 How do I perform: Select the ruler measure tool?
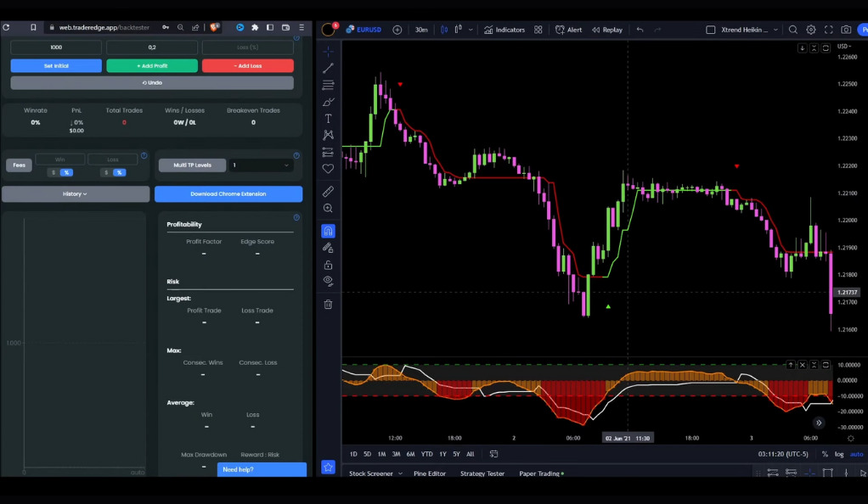click(329, 192)
